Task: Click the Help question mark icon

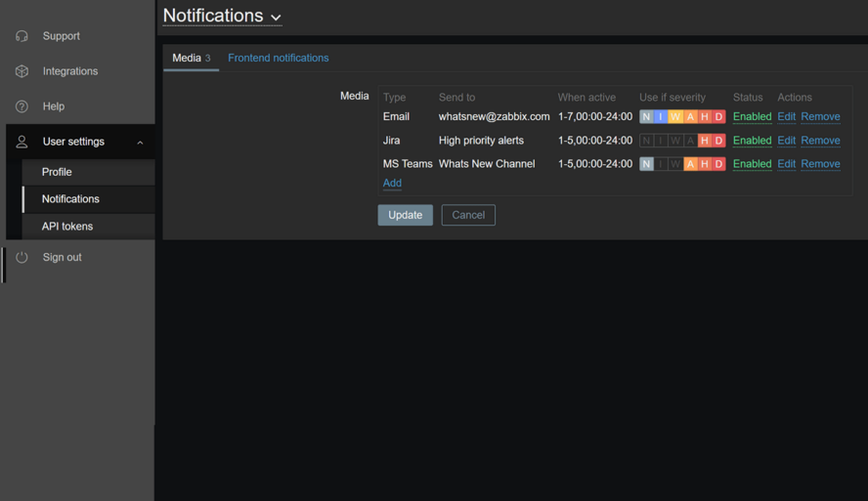Action: coord(22,106)
